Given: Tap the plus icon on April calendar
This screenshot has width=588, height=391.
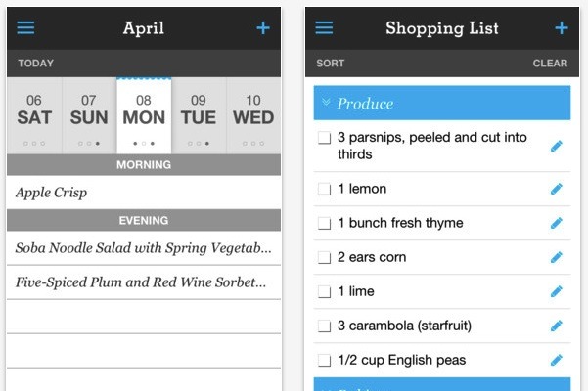Looking at the screenshot, I should (x=263, y=28).
